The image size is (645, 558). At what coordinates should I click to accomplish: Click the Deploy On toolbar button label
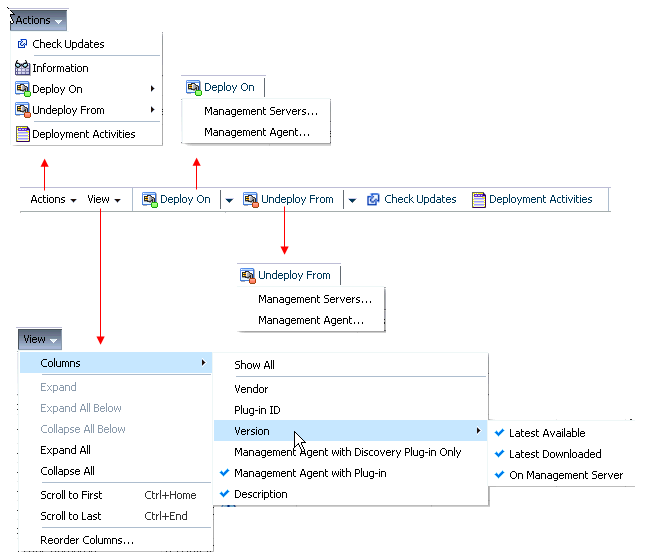(185, 199)
